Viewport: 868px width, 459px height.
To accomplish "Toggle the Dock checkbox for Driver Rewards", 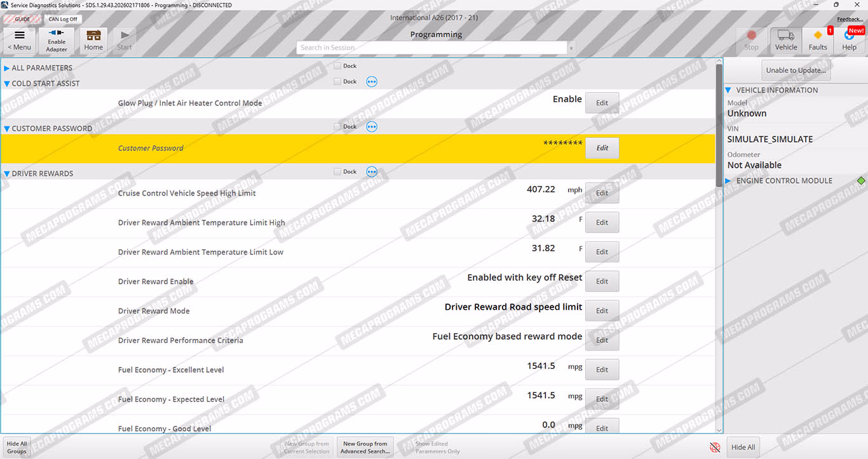I will coord(338,172).
